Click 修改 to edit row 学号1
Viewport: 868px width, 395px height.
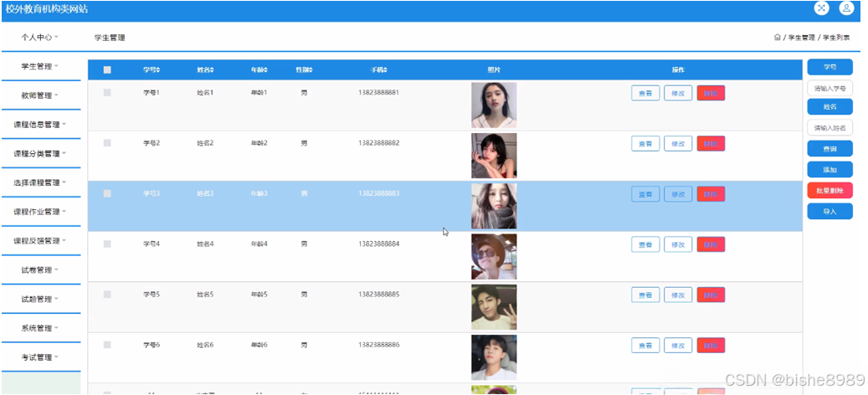click(x=678, y=93)
